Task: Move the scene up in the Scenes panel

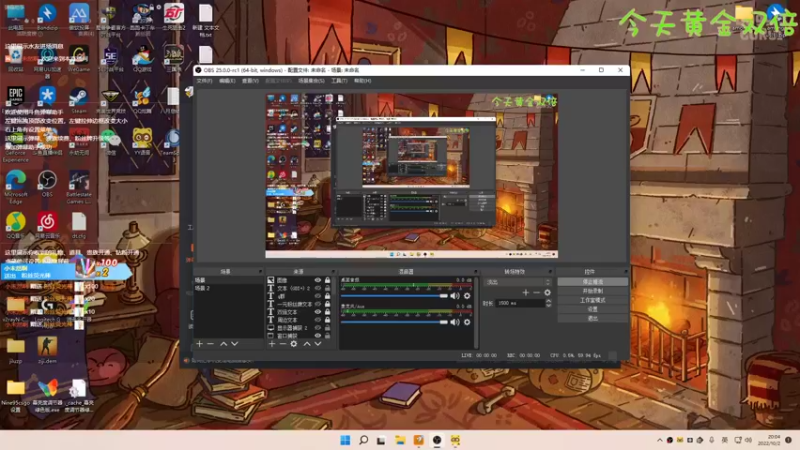Action: (223, 344)
